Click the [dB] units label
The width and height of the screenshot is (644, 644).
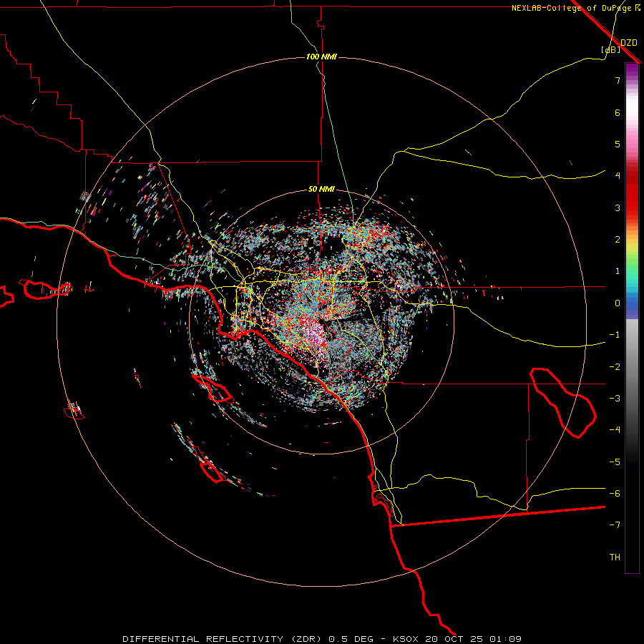pyautogui.click(x=611, y=49)
